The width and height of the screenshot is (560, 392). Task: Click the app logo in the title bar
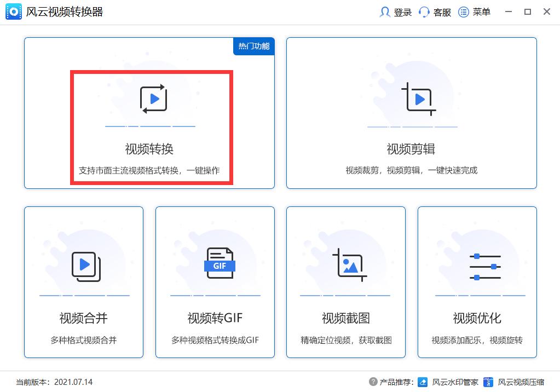coord(12,11)
